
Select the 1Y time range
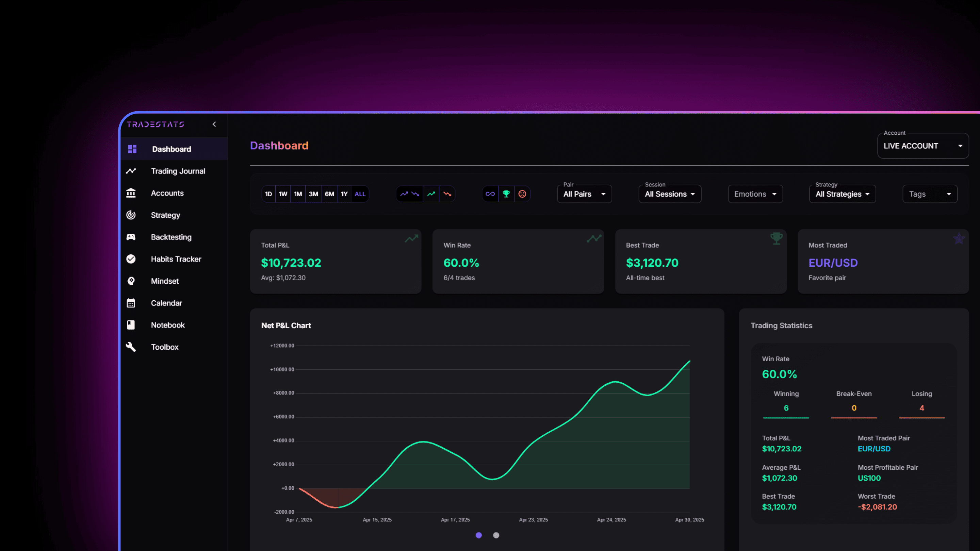[x=344, y=194]
